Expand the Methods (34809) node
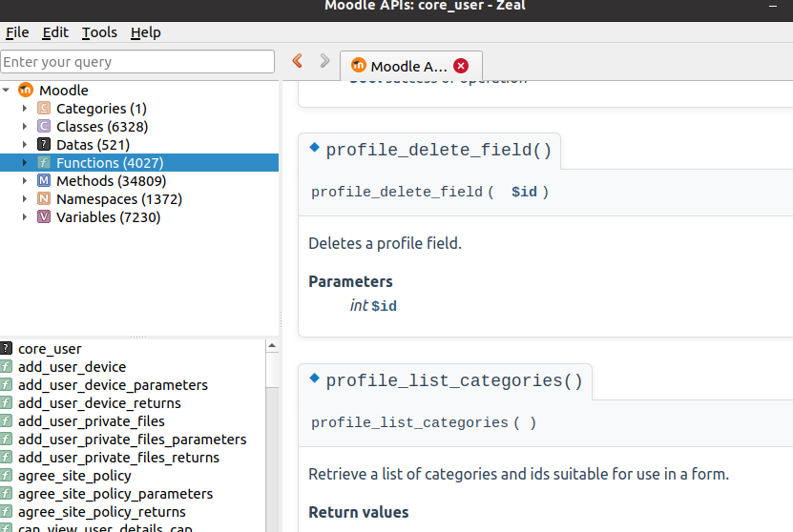The width and height of the screenshot is (793, 532). coord(24,181)
